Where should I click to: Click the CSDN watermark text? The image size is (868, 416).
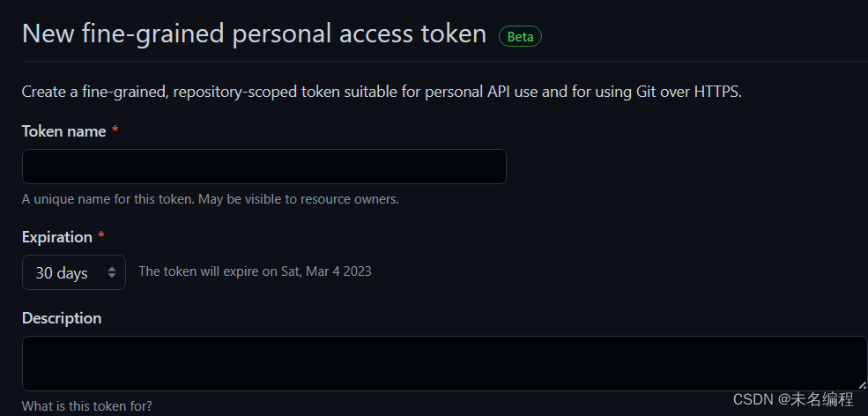pyautogui.click(x=792, y=399)
